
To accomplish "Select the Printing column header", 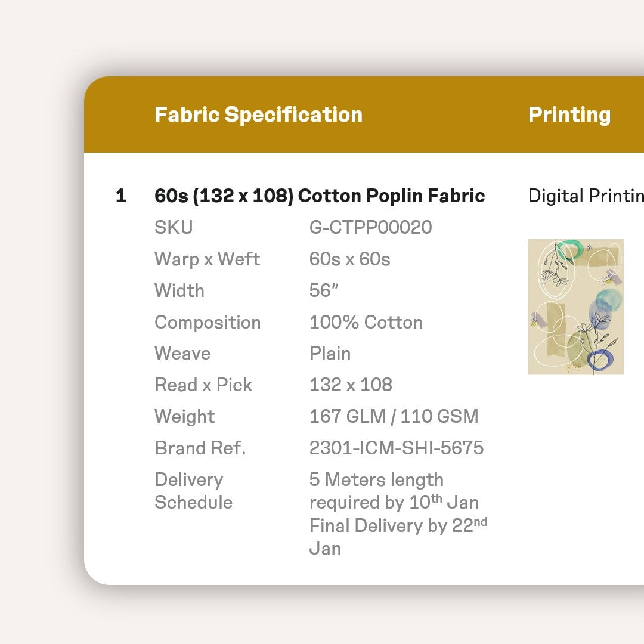I will tap(569, 114).
